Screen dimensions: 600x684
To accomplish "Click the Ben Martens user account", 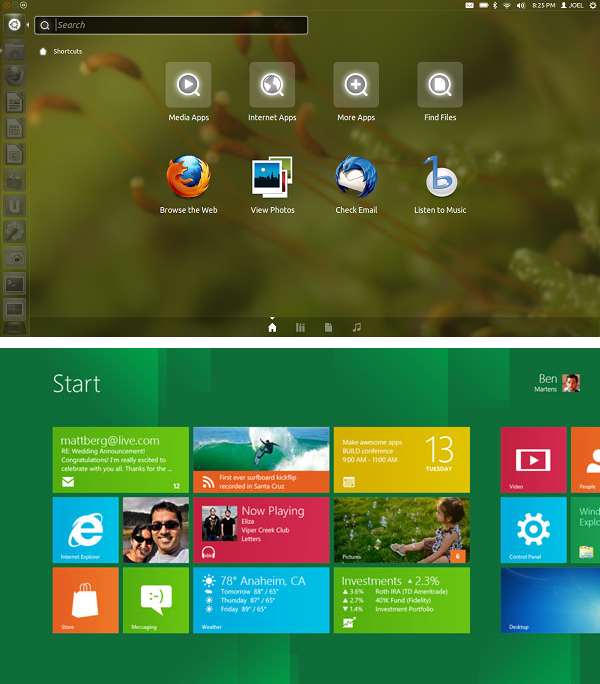I will click(x=559, y=383).
